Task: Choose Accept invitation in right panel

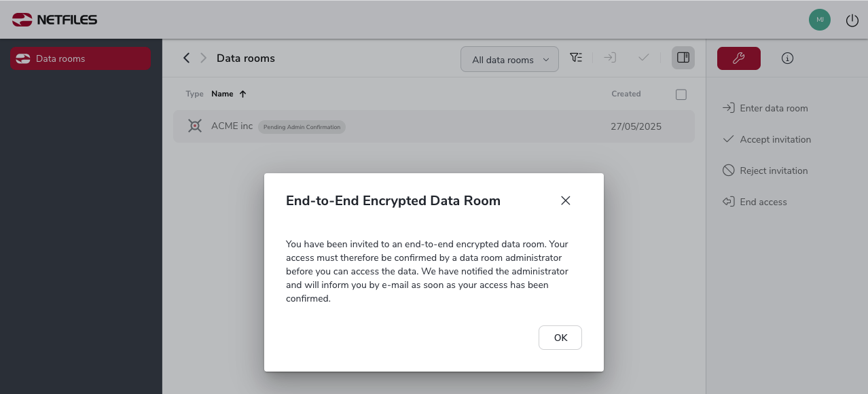Action: coord(767,139)
